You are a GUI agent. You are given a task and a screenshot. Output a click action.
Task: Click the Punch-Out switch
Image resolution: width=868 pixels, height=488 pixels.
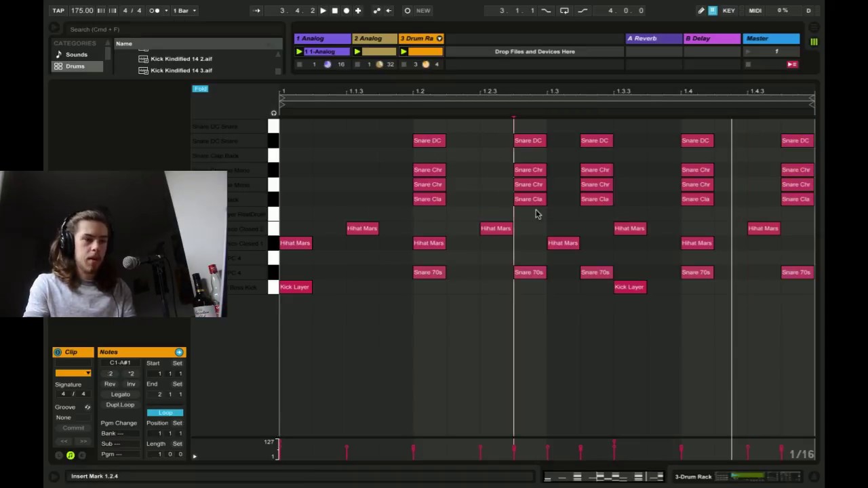click(583, 10)
